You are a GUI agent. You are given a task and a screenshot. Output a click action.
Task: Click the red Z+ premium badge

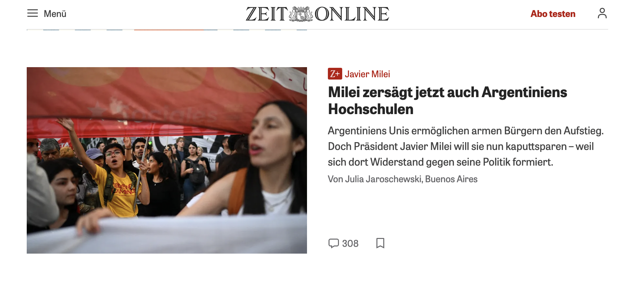click(335, 74)
